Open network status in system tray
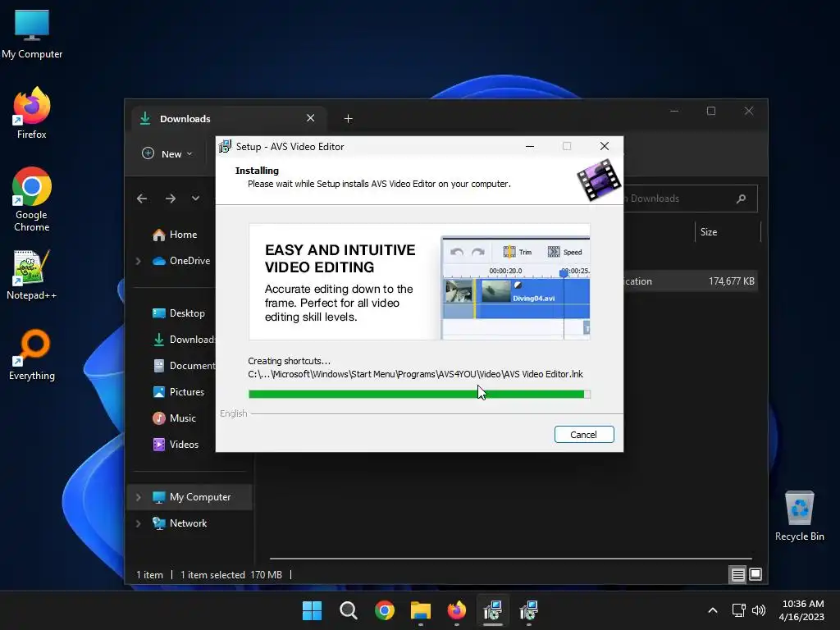This screenshot has width=840, height=630. 739,610
